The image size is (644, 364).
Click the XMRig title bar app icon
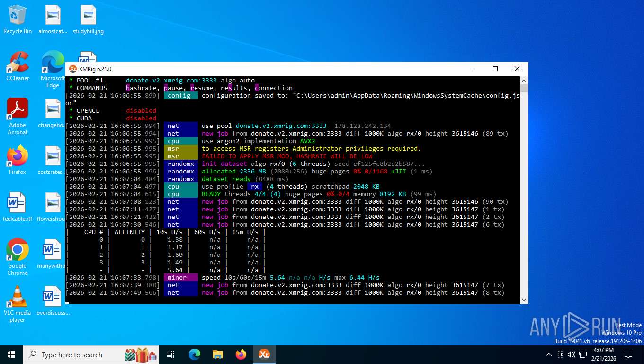coord(73,69)
